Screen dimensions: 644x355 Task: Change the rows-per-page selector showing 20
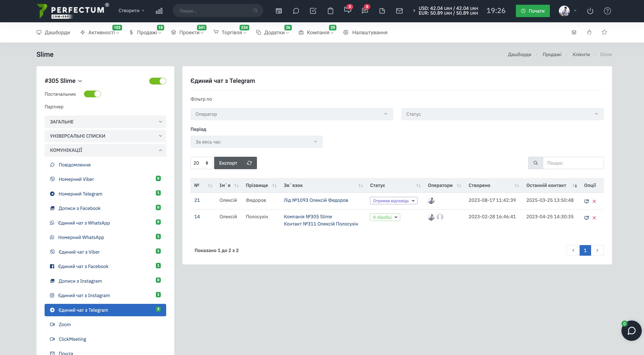[x=201, y=163]
